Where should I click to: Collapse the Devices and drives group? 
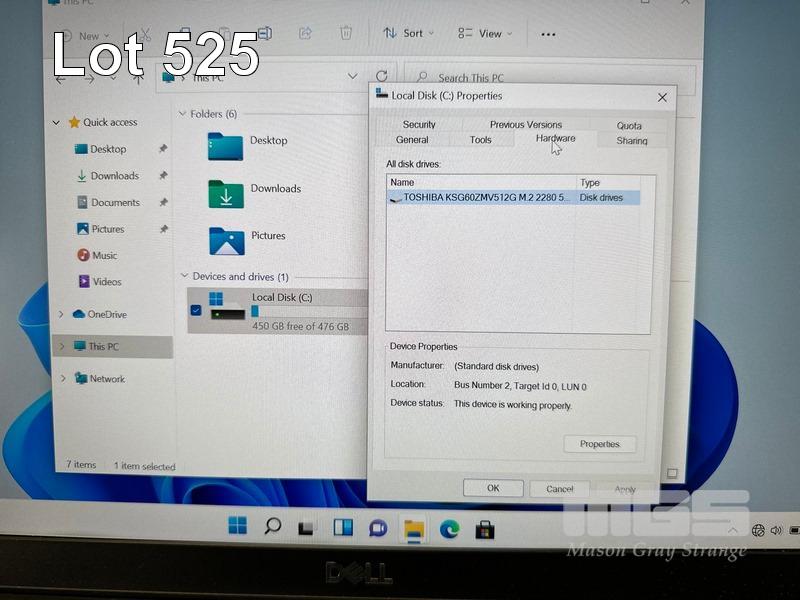tap(184, 276)
